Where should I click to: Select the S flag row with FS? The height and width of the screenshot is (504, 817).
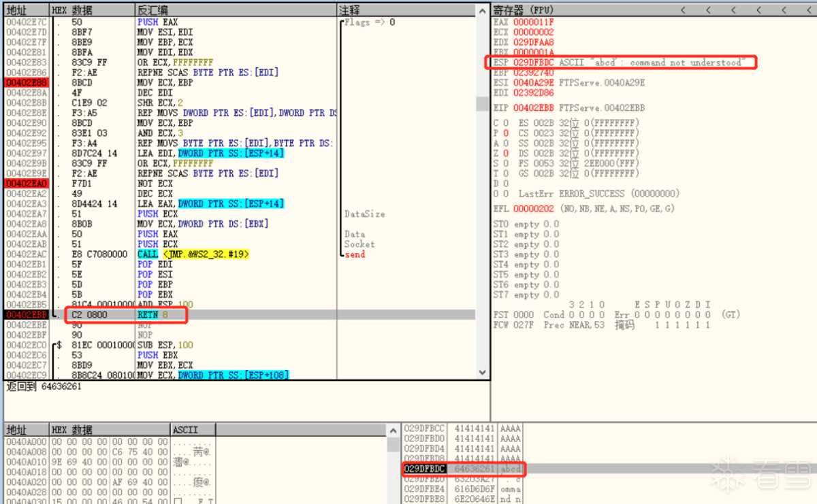coord(566,163)
